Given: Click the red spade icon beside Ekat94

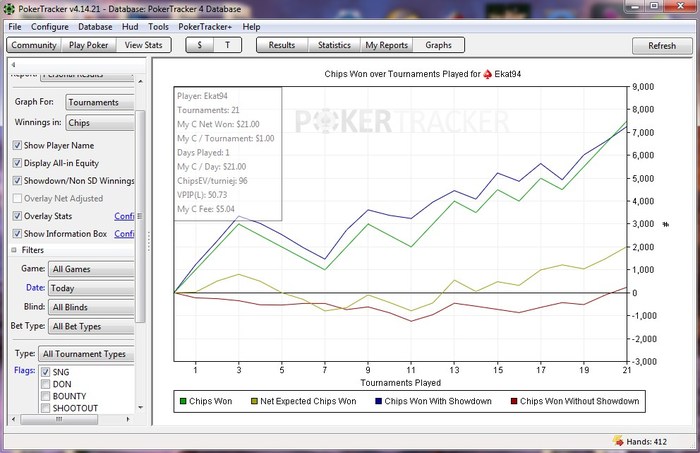Looking at the screenshot, I should tap(488, 74).
